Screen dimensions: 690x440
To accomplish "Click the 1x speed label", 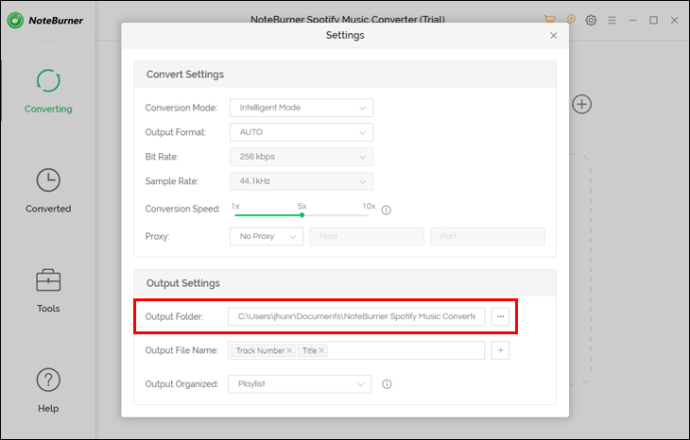I will click(x=235, y=206).
